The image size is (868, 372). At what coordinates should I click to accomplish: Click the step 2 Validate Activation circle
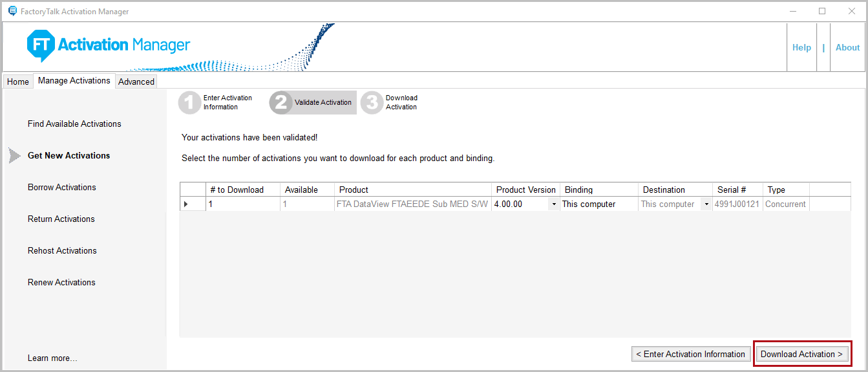(281, 102)
